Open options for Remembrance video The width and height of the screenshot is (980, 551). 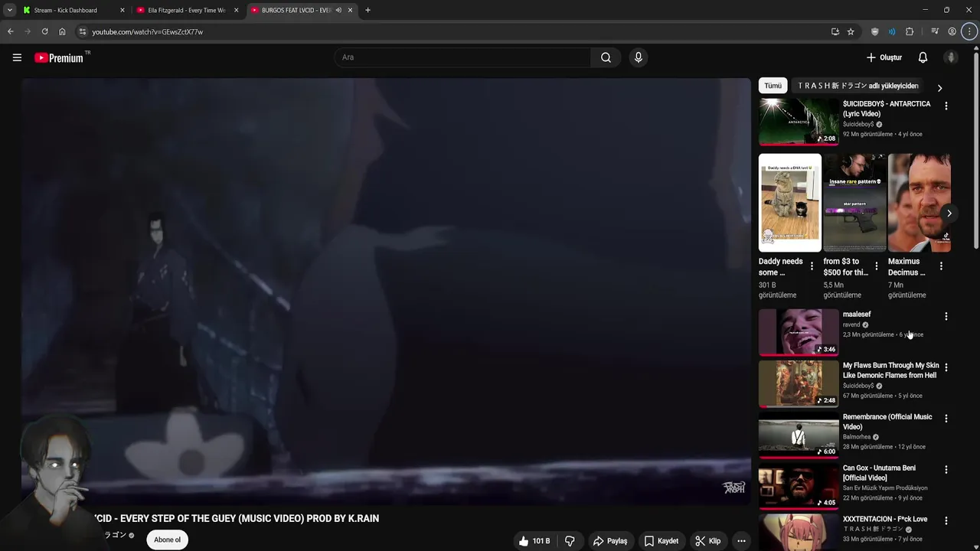click(x=946, y=419)
